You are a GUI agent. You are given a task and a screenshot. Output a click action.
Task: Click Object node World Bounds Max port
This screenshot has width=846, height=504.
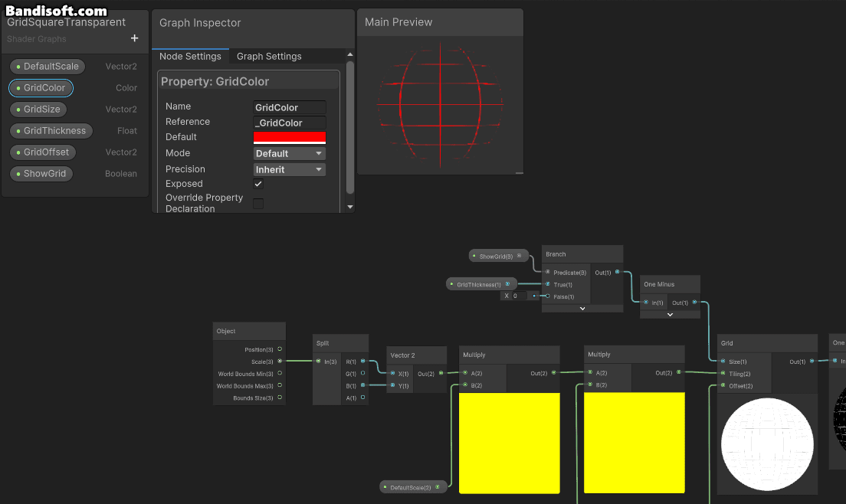[x=280, y=385]
